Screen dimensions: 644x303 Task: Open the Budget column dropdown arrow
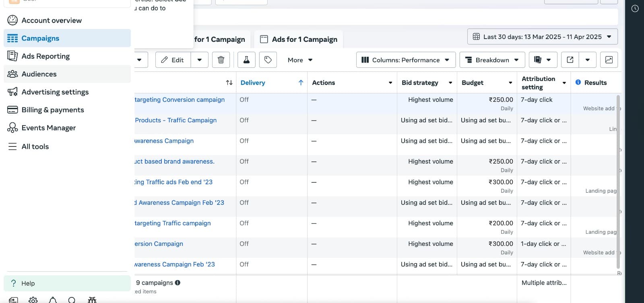click(510, 83)
